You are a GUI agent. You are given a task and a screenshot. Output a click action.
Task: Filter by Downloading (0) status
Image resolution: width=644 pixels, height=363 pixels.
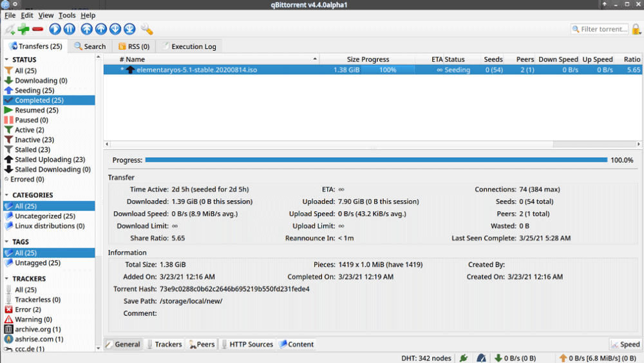49,80
